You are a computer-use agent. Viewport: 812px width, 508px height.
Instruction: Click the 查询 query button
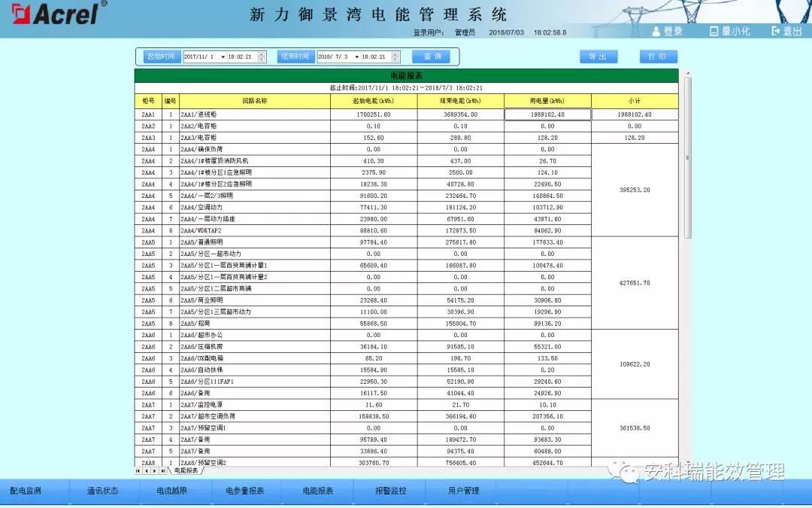tap(432, 56)
